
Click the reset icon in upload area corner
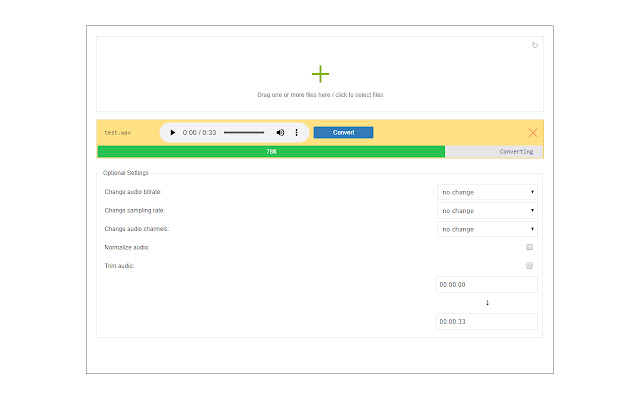click(x=535, y=44)
